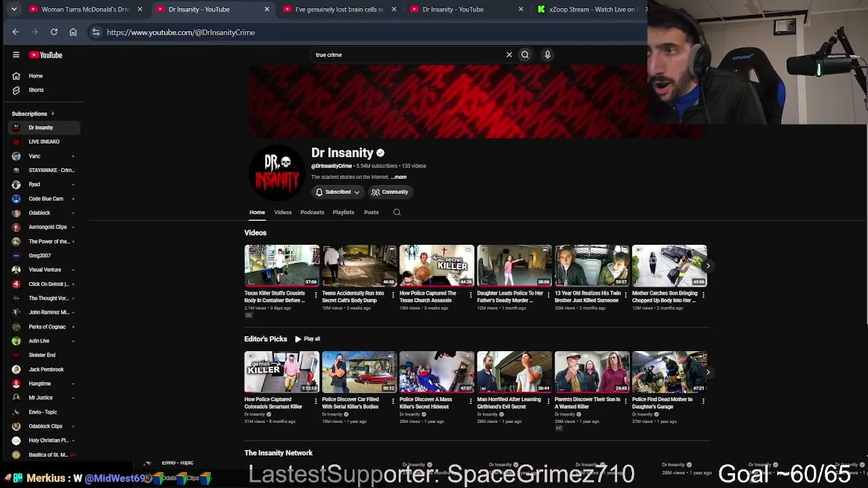Open Odablock Clips channel in sidebar
Image resolution: width=868 pixels, height=488 pixels.
tap(44, 426)
